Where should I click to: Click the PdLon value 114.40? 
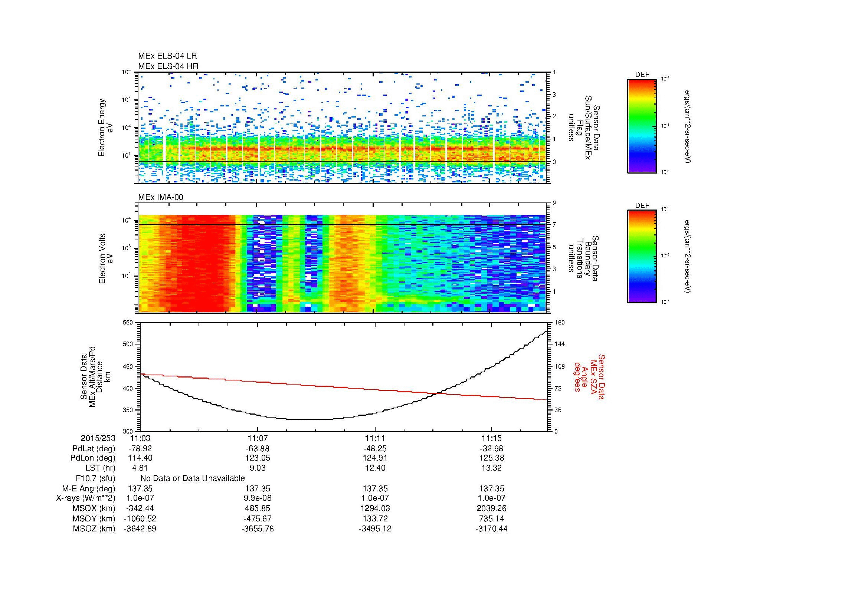coord(140,458)
